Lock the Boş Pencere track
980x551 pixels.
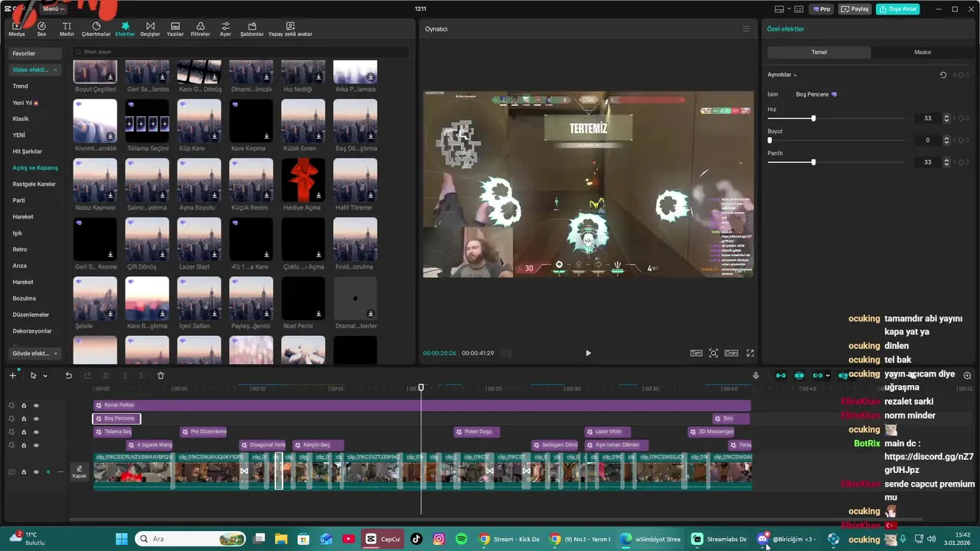tap(24, 419)
